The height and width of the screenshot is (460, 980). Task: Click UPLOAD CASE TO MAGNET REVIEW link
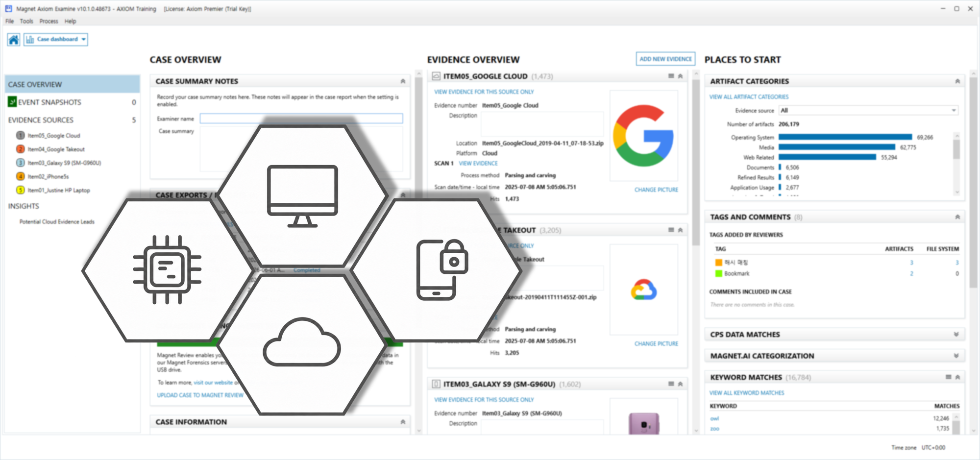(200, 395)
